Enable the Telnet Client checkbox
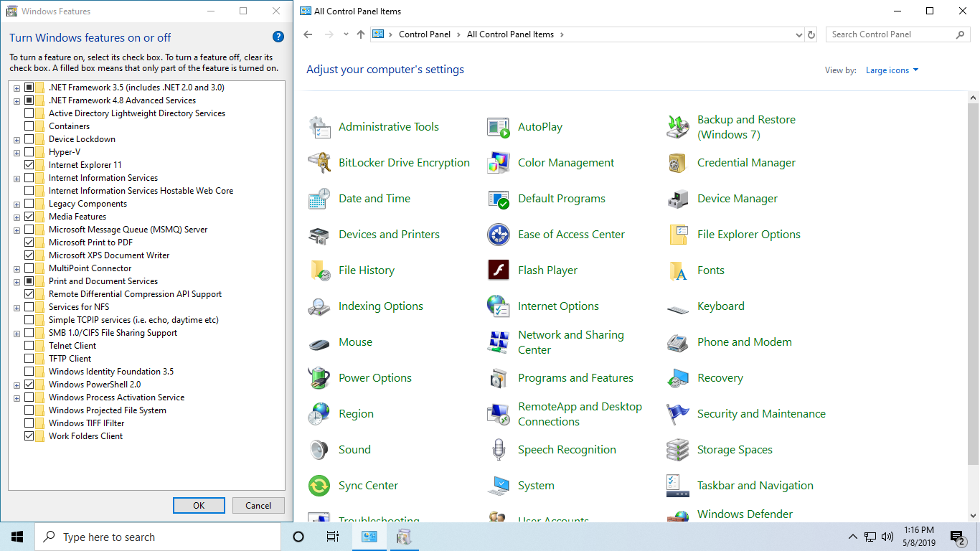This screenshot has width=980, height=551. pos(29,346)
